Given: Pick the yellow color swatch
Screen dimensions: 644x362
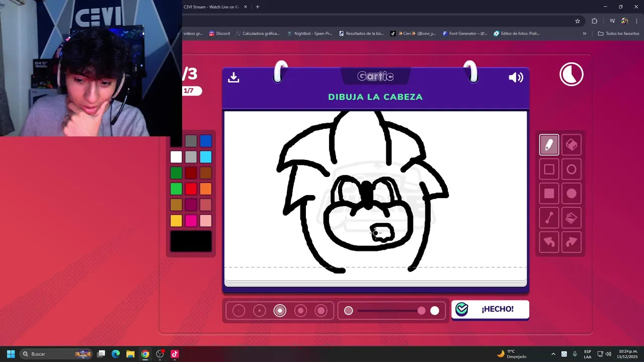Looking at the screenshot, I should (x=176, y=221).
